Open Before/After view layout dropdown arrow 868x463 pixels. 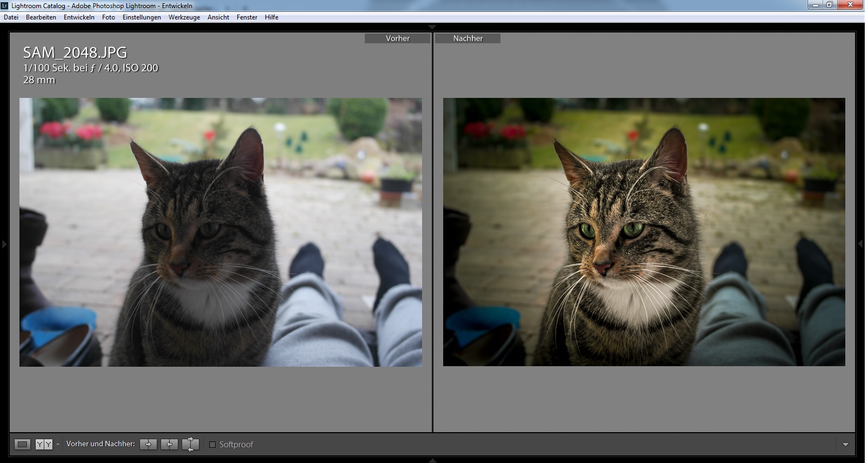[58, 445]
